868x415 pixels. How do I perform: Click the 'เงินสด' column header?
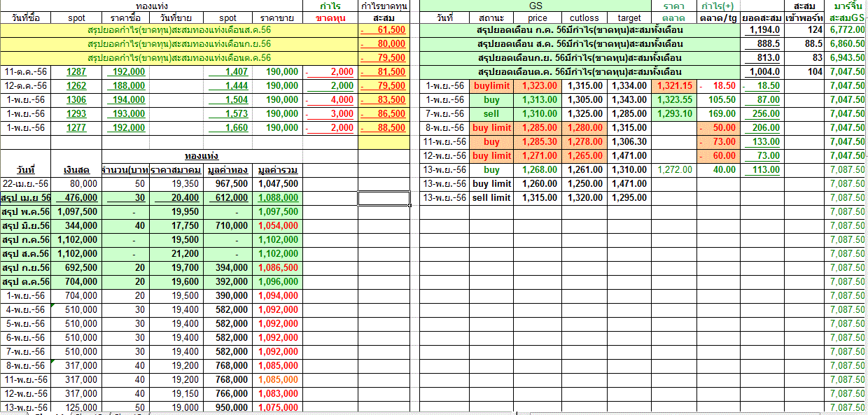point(76,170)
